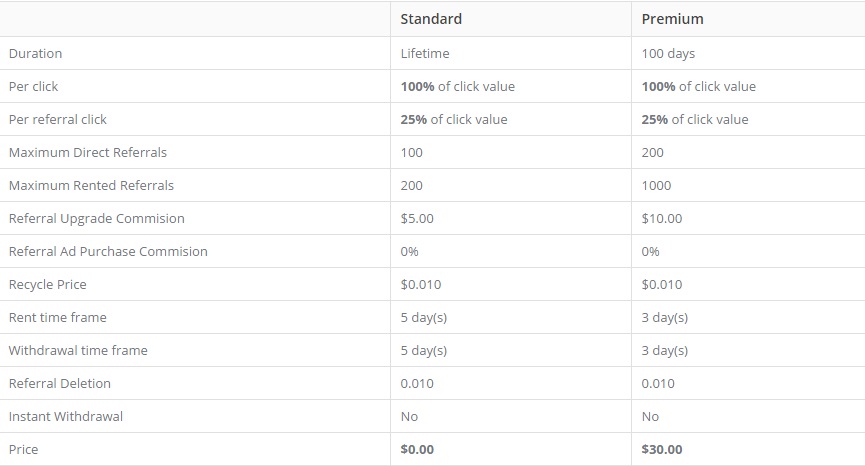Click Premium 3 day(s) rent time cell
865x466 pixels.
(664, 318)
